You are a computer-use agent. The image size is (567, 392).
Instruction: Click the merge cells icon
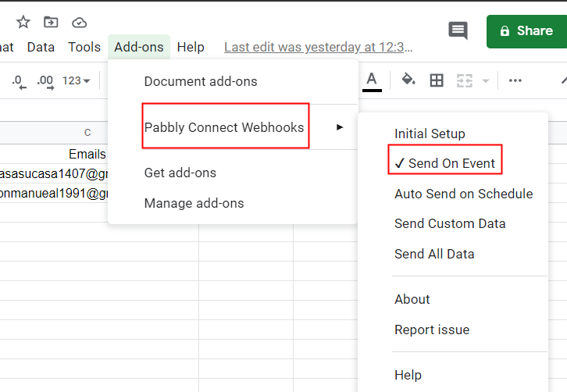[x=465, y=80]
